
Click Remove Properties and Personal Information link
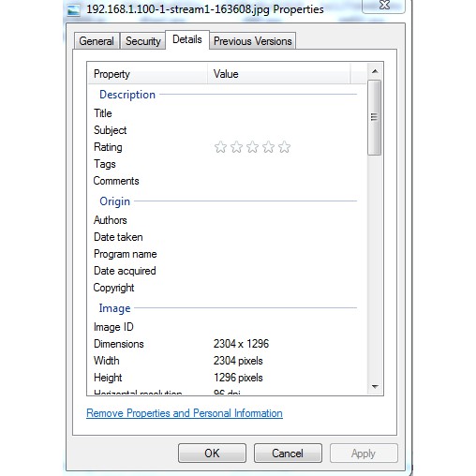(185, 413)
